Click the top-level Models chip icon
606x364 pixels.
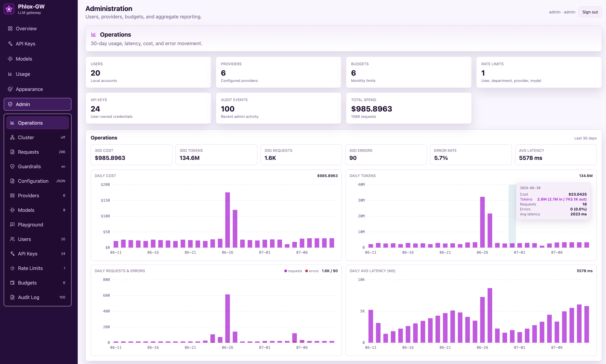(10, 59)
